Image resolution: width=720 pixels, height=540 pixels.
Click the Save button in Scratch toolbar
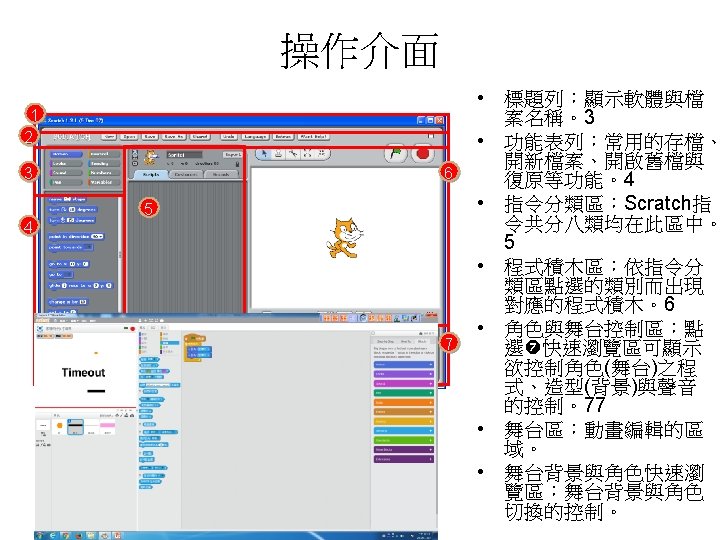coord(150,137)
